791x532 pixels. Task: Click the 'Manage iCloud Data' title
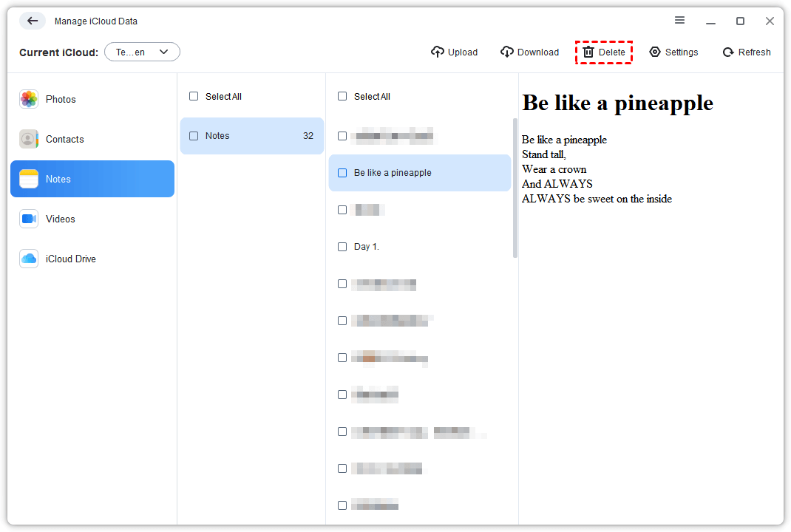tap(96, 21)
